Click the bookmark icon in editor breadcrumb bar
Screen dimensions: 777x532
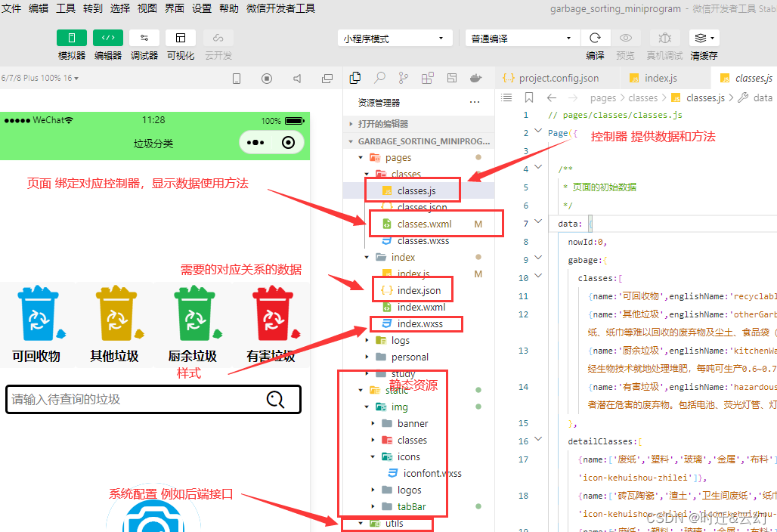(529, 97)
